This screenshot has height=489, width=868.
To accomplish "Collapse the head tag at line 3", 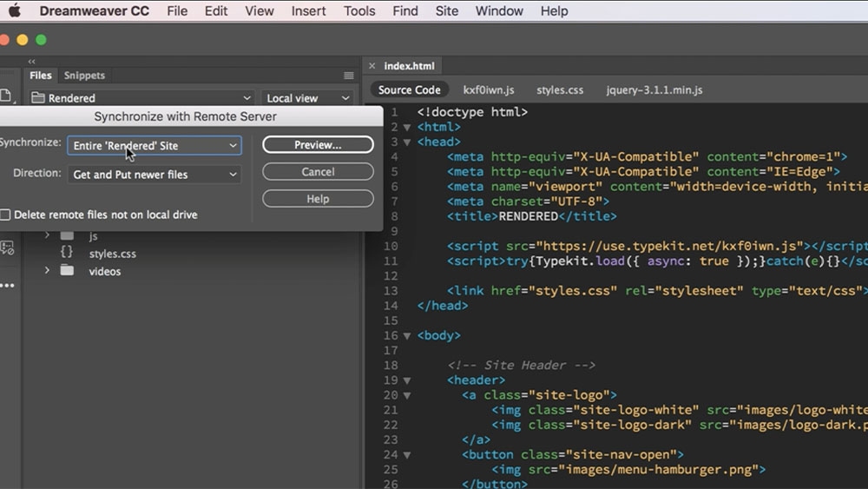I will click(x=407, y=142).
